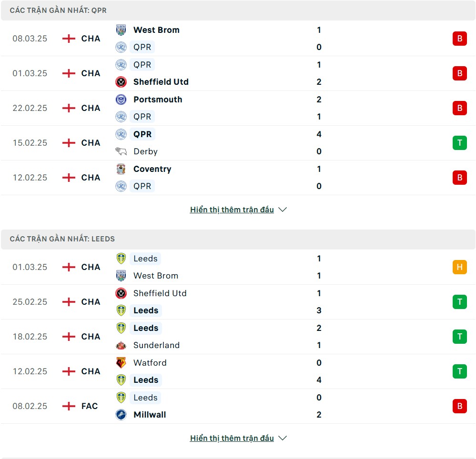Open the Sheffield Utd vs Leeds 25.02.25 row
Viewport: 476px width, 459px height.
point(238,302)
